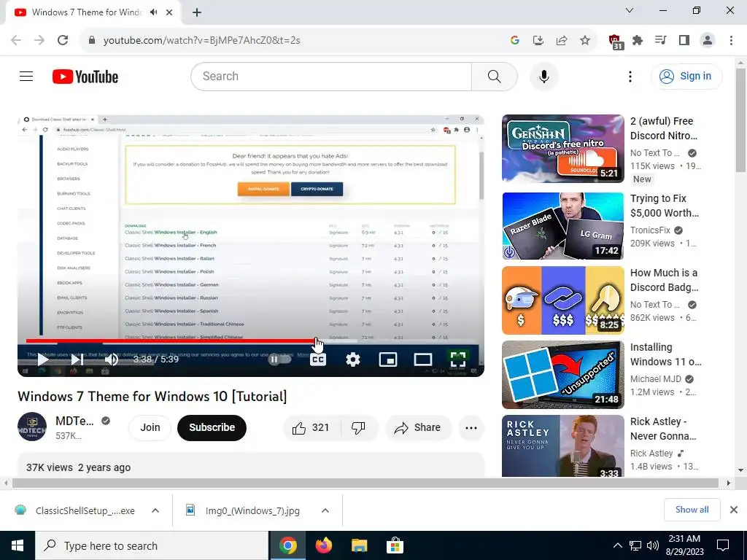Play the video with the play button
Screen dimensions: 747x560
(43, 359)
